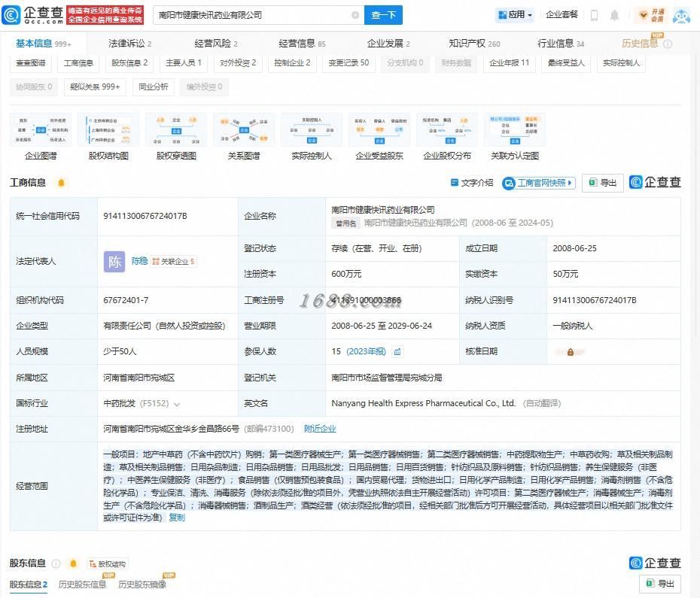
Task: Open 附近企业 link
Action: tap(320, 429)
